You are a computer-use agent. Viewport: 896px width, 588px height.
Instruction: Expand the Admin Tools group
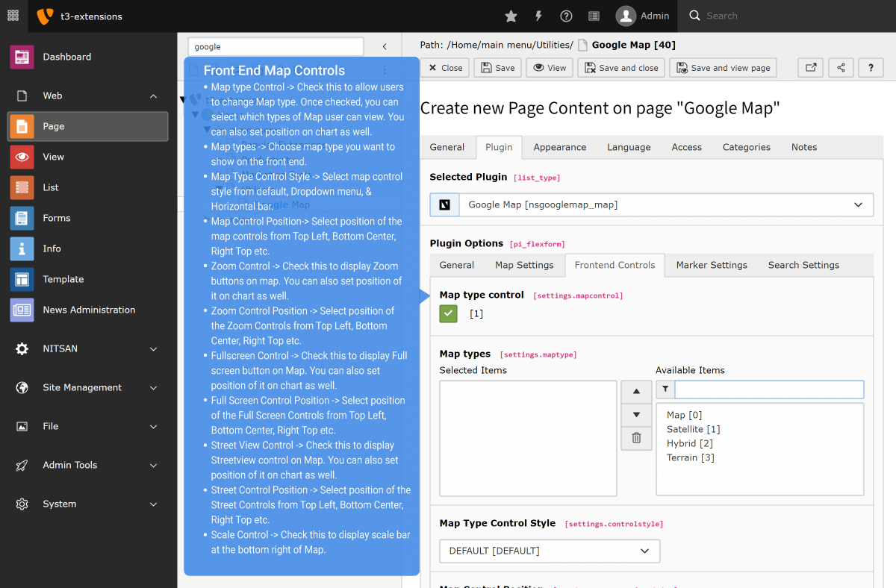[88, 465]
